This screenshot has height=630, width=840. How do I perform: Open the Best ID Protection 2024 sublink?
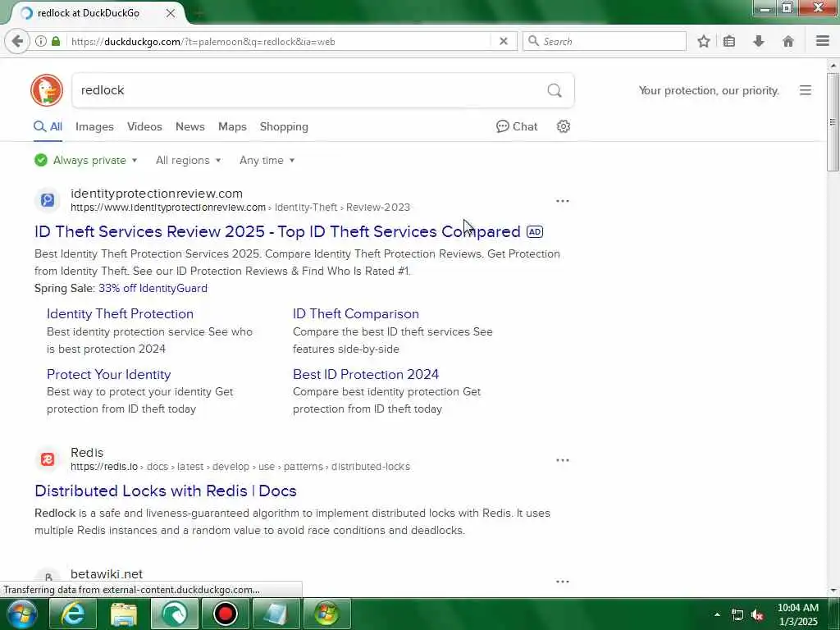pyautogui.click(x=366, y=374)
